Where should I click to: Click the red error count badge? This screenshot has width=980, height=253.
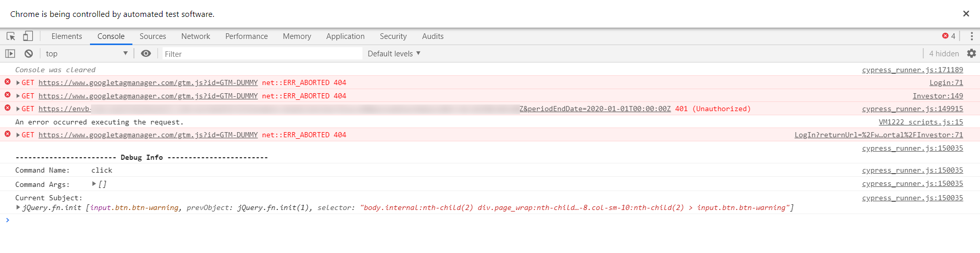click(x=949, y=36)
